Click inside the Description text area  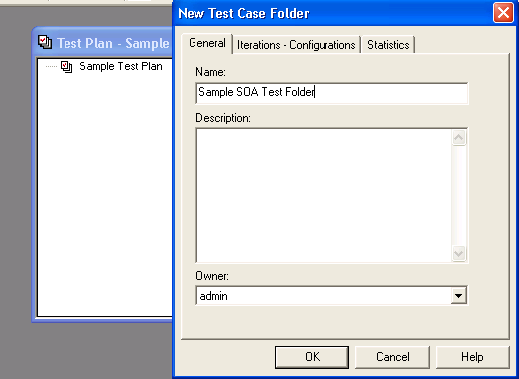click(x=324, y=195)
